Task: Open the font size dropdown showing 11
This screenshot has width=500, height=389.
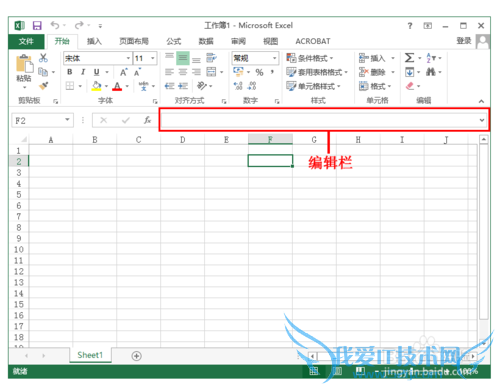Action: (x=153, y=58)
